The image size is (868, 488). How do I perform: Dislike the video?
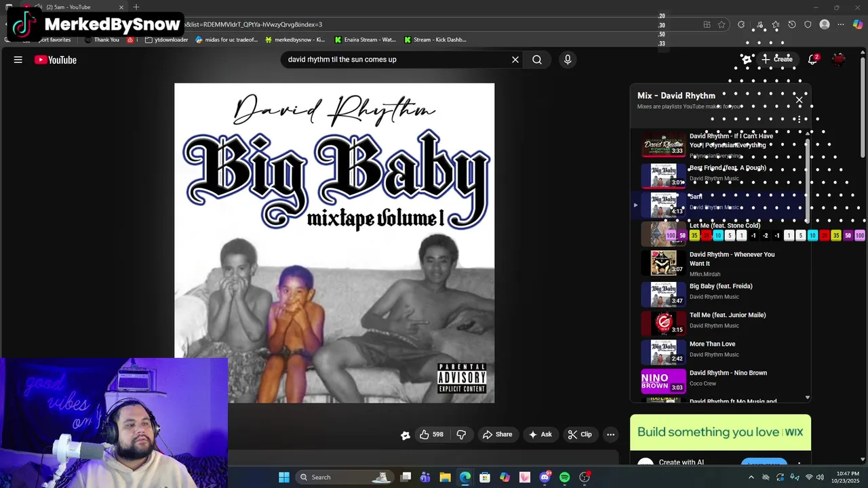(461, 434)
